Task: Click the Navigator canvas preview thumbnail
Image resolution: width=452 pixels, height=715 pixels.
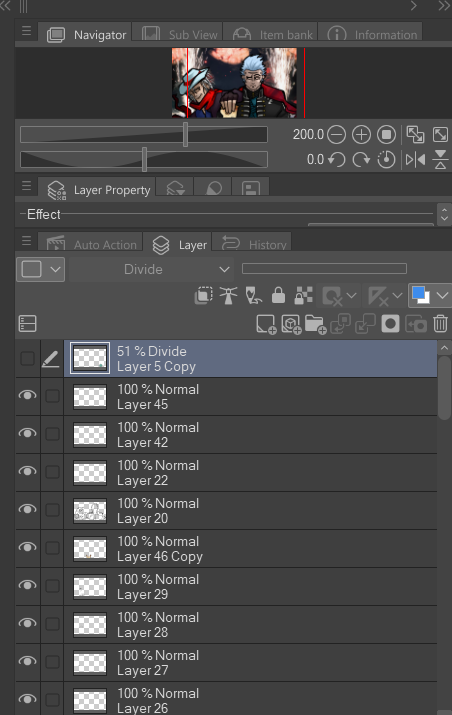Action: 234,83
